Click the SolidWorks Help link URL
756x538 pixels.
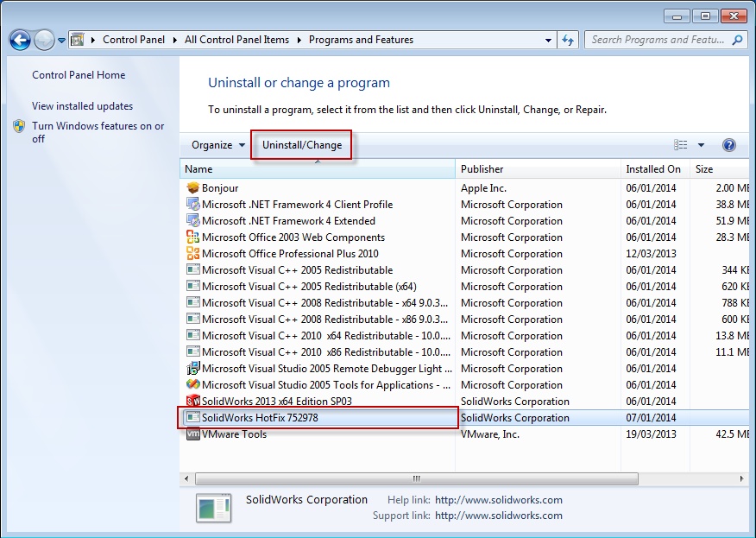[x=499, y=500]
